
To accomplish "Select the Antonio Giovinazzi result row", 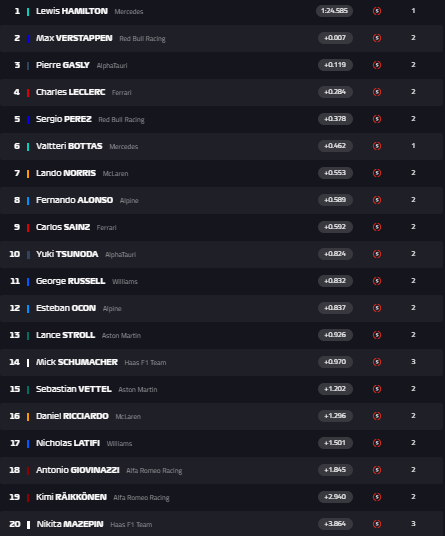I will tap(221, 470).
